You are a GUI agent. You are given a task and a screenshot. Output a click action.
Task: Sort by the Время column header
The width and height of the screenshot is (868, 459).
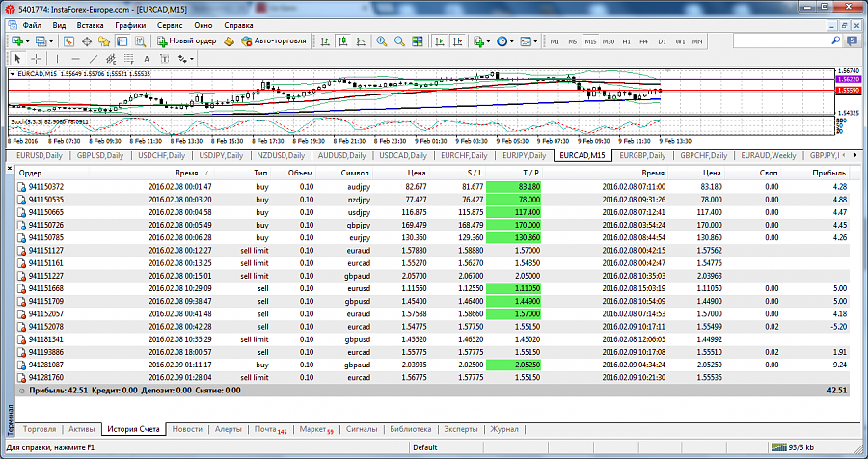pyautogui.click(x=186, y=173)
